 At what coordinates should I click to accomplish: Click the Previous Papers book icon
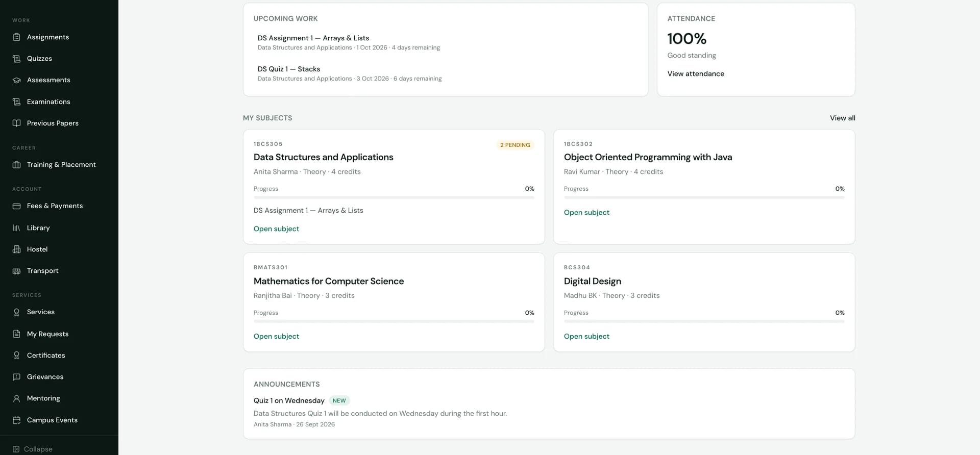(16, 123)
